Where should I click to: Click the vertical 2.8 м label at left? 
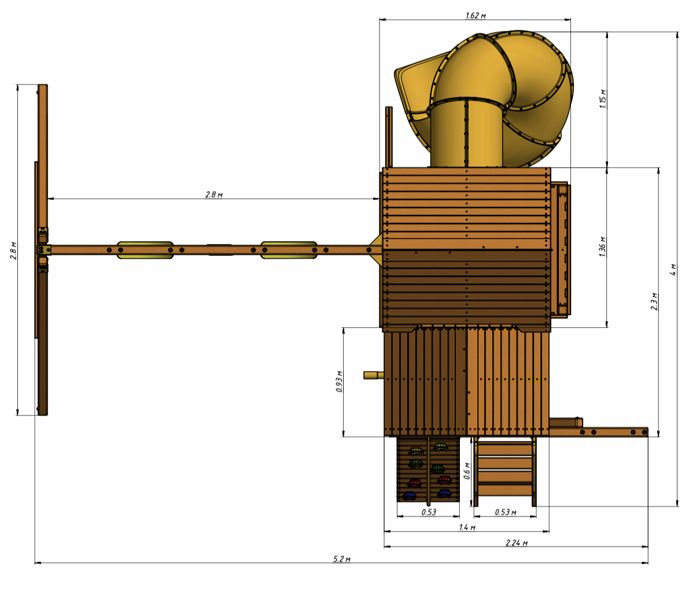pyautogui.click(x=14, y=250)
